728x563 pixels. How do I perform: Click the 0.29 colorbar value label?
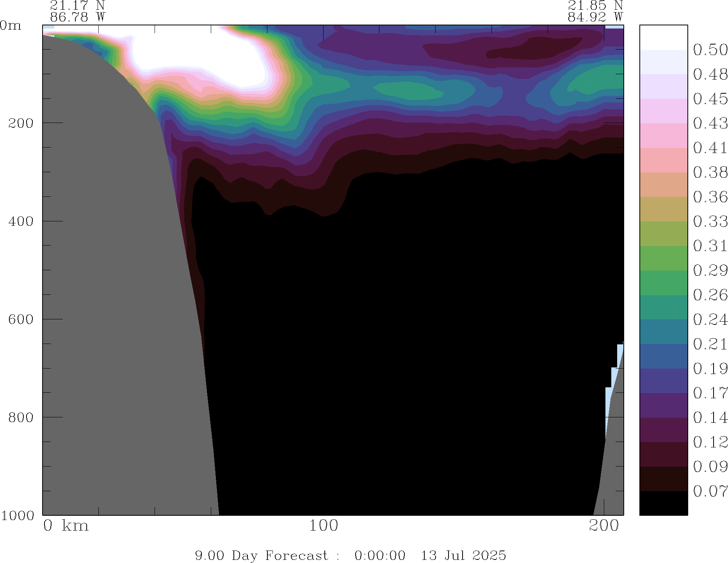(x=710, y=270)
